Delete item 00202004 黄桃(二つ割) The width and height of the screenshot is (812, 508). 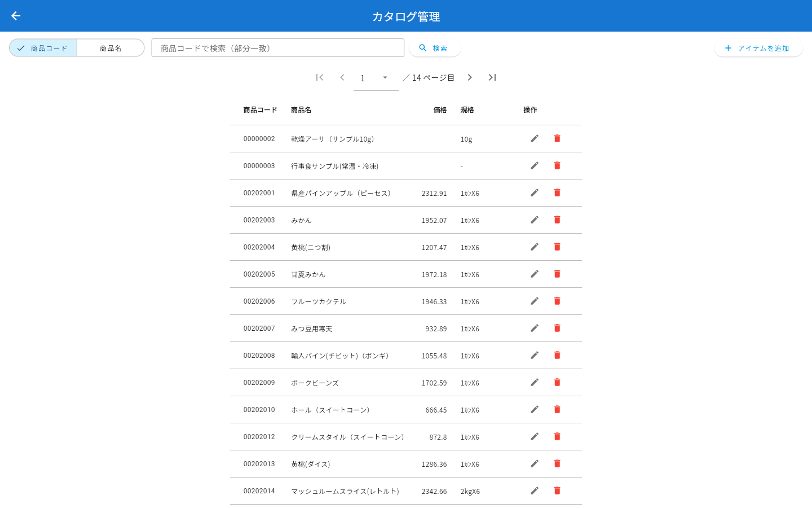pyautogui.click(x=557, y=247)
